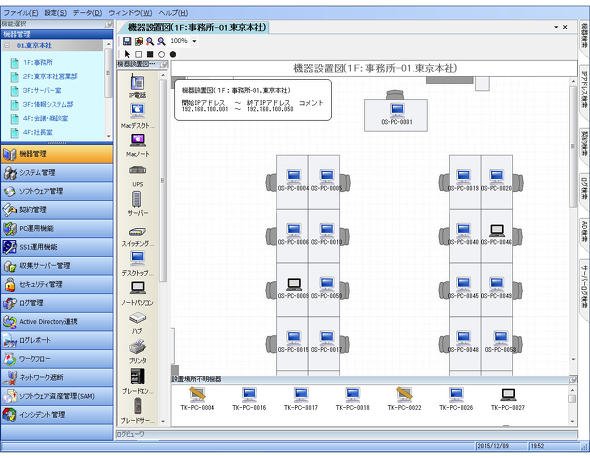Viewport: 590px width, 458px height.
Task: Click the first magnifier zoom icon
Action: (150, 41)
